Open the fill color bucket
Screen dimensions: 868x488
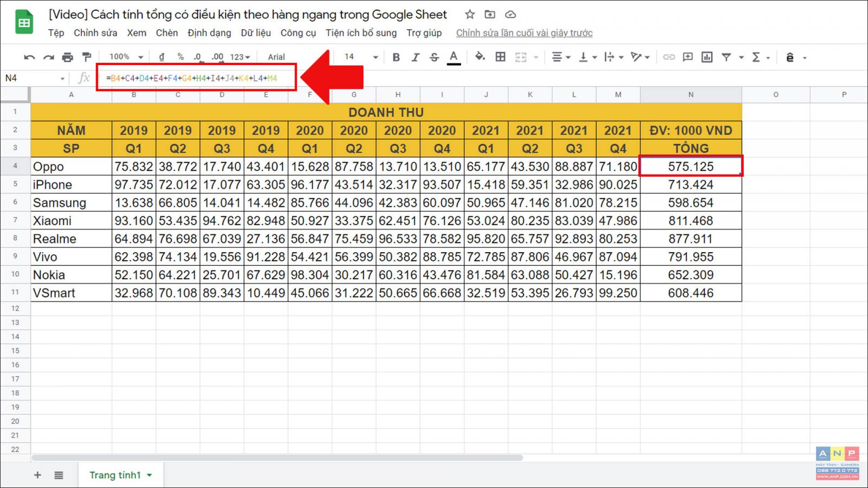pos(480,56)
